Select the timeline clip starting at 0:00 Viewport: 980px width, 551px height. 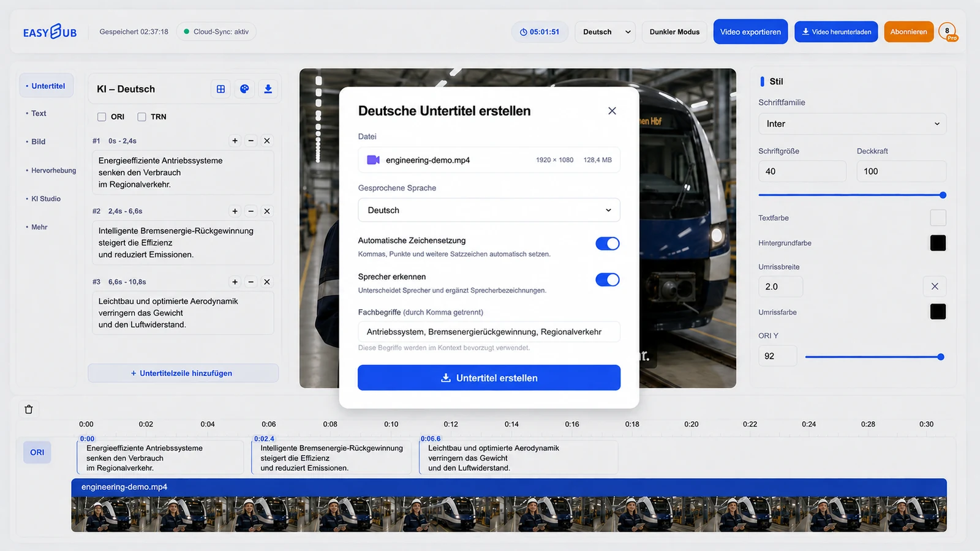tap(160, 457)
